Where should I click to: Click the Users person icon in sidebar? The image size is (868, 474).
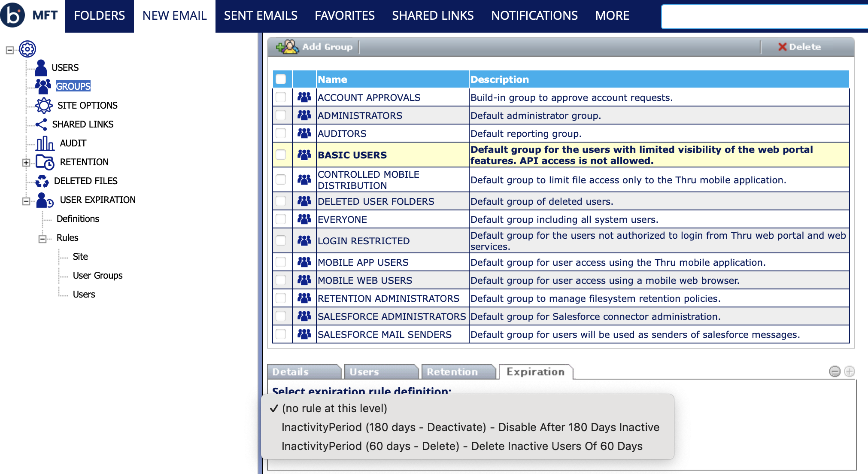pyautogui.click(x=41, y=67)
